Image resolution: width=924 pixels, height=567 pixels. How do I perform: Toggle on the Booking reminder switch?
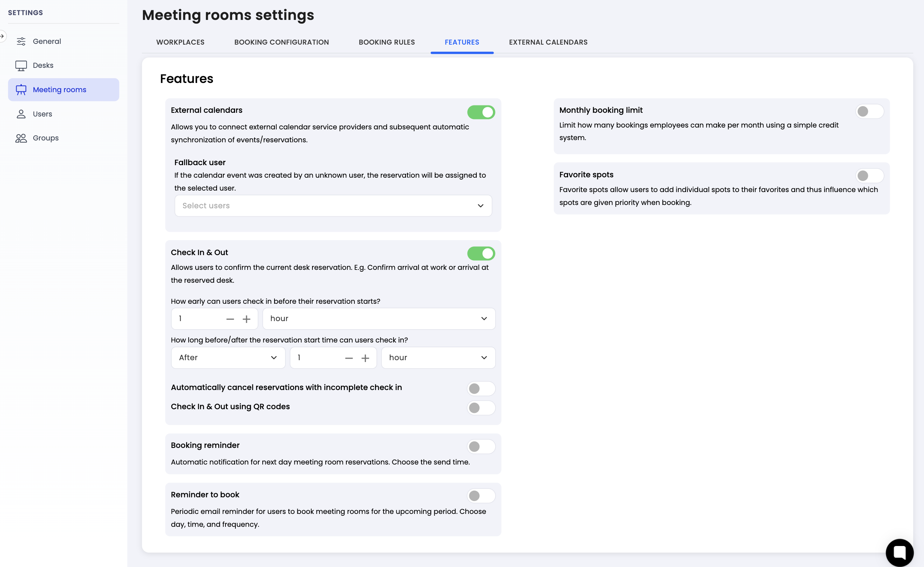coord(481,446)
